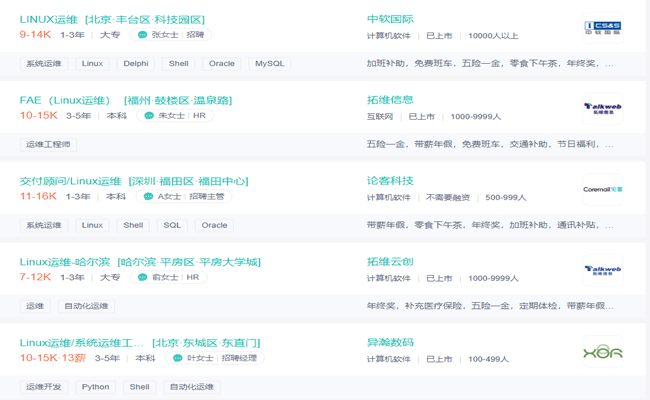Click Shell tag in LINUX运维 listing
This screenshot has width=650, height=400.
(x=178, y=63)
